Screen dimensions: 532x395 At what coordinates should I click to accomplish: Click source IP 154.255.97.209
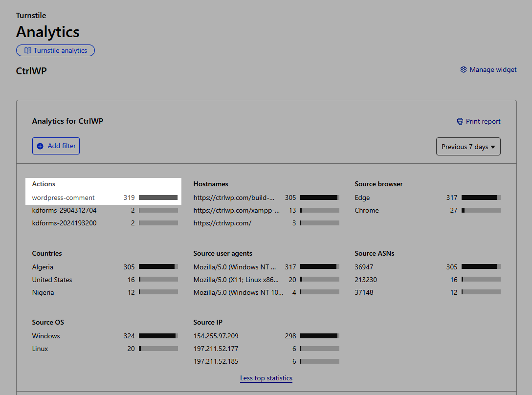pos(216,336)
